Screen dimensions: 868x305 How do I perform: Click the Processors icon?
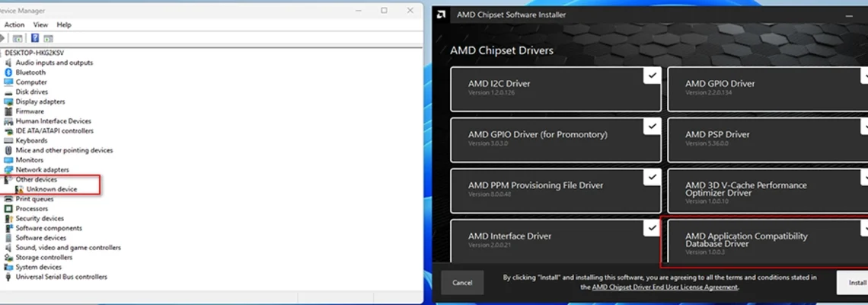[8, 208]
